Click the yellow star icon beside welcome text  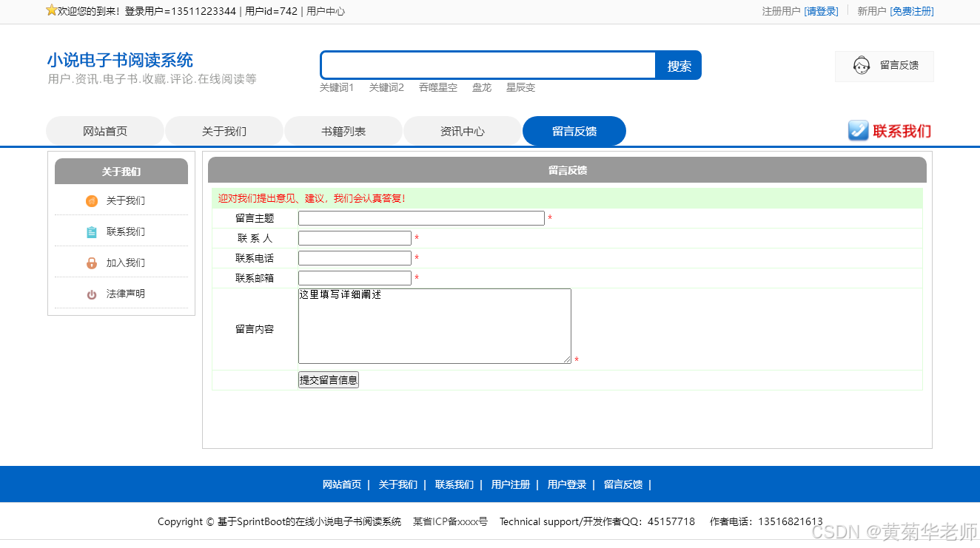click(52, 10)
